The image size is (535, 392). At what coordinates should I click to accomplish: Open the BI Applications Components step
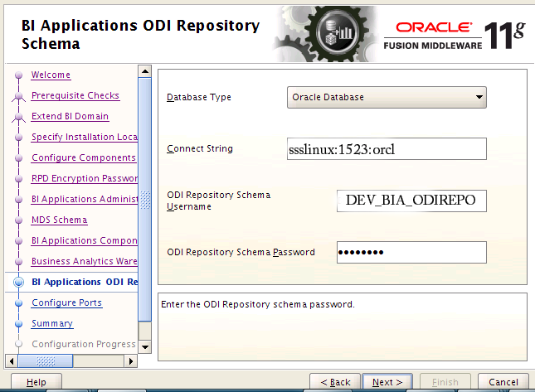point(85,240)
